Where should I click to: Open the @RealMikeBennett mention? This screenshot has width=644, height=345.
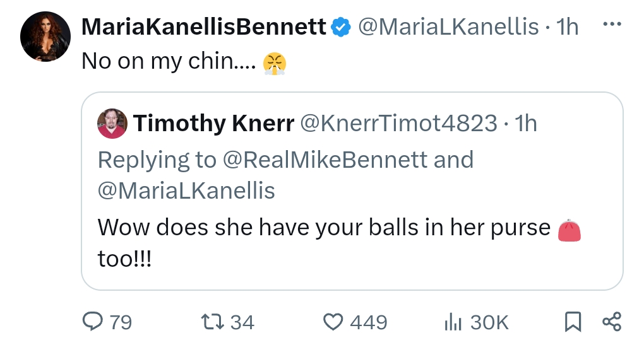[x=324, y=160]
